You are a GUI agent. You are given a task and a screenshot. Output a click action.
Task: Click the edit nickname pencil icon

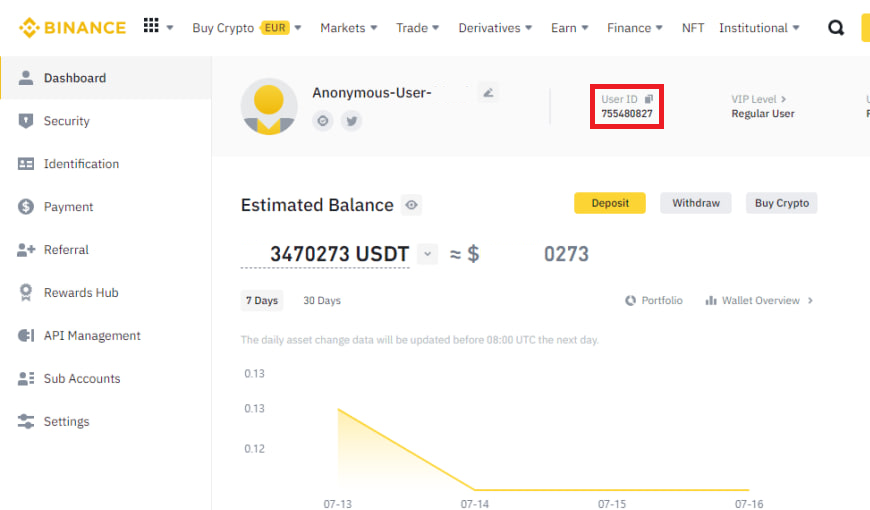pos(488,93)
